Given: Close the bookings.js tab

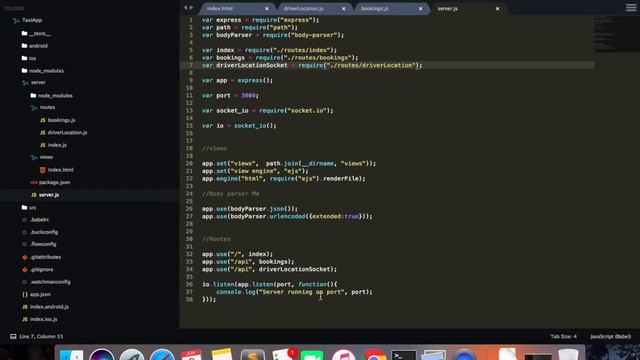Looking at the screenshot, I should coord(420,9).
